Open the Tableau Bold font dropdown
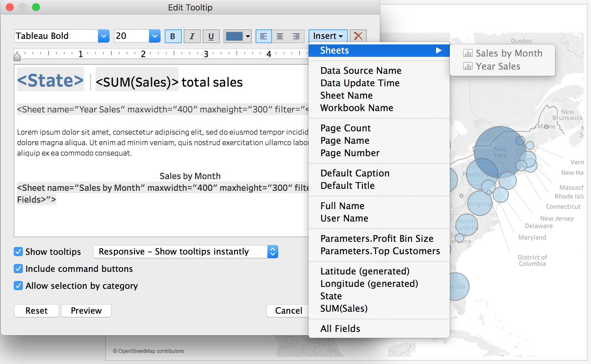The image size is (591, 364). click(104, 36)
